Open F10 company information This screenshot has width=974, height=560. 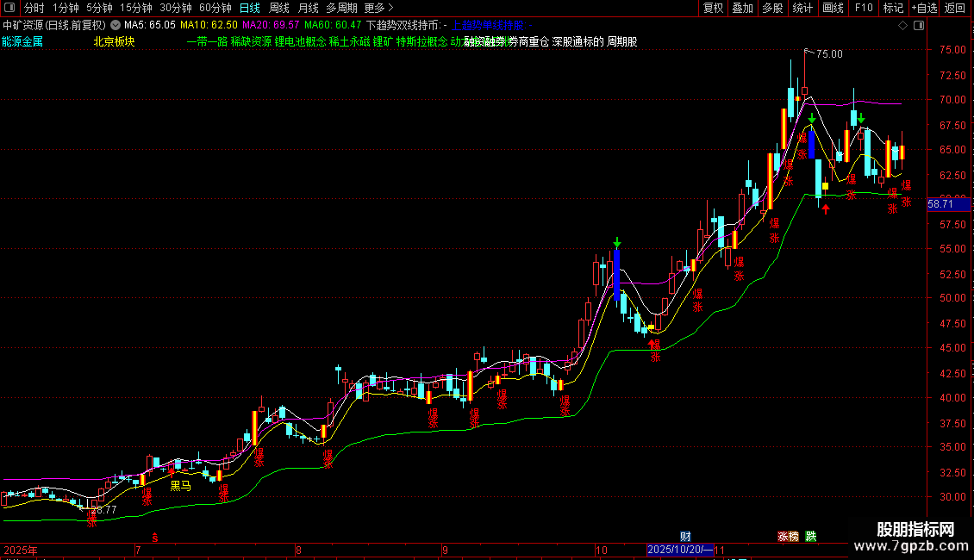click(864, 8)
